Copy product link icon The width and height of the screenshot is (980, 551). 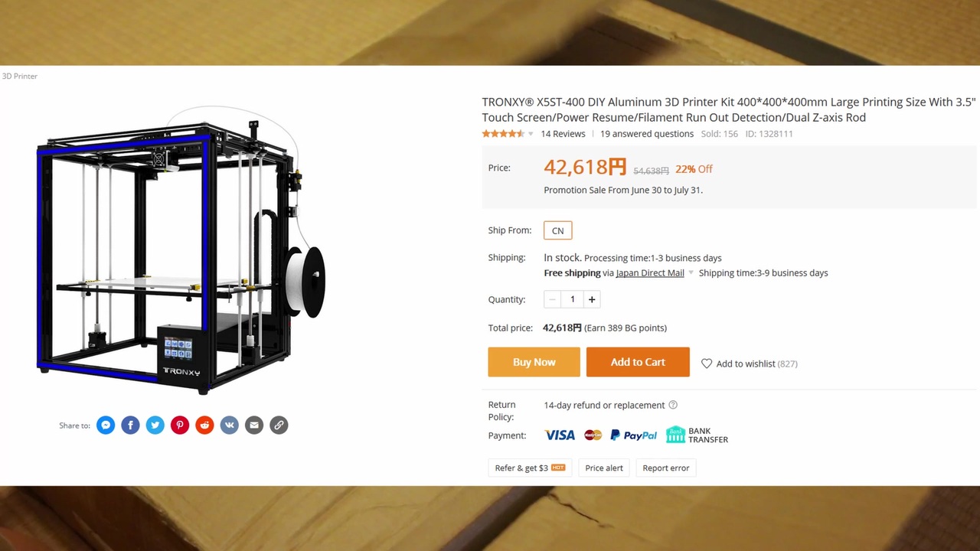[279, 425]
